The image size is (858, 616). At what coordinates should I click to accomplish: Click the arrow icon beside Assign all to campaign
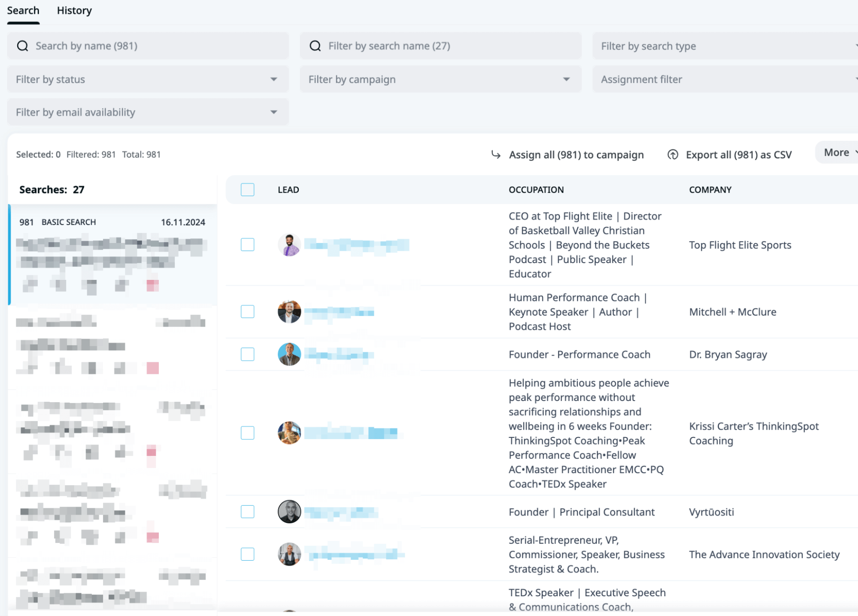pyautogui.click(x=495, y=155)
